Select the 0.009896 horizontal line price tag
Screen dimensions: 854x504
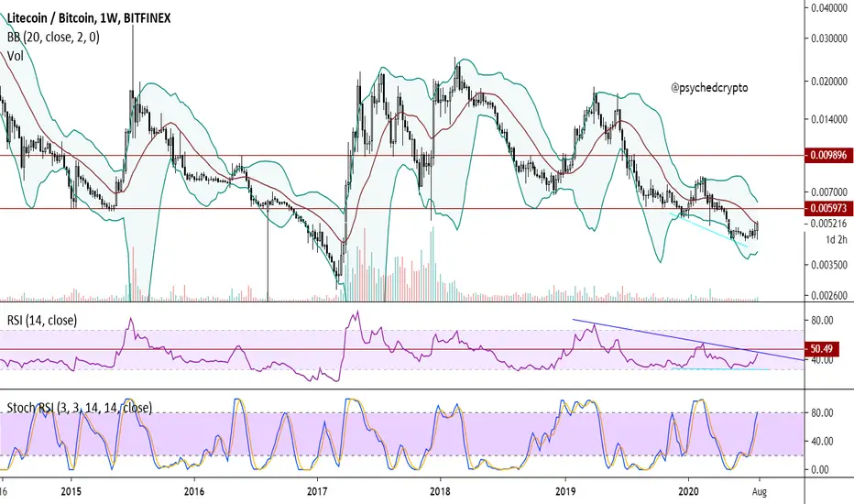(828, 155)
